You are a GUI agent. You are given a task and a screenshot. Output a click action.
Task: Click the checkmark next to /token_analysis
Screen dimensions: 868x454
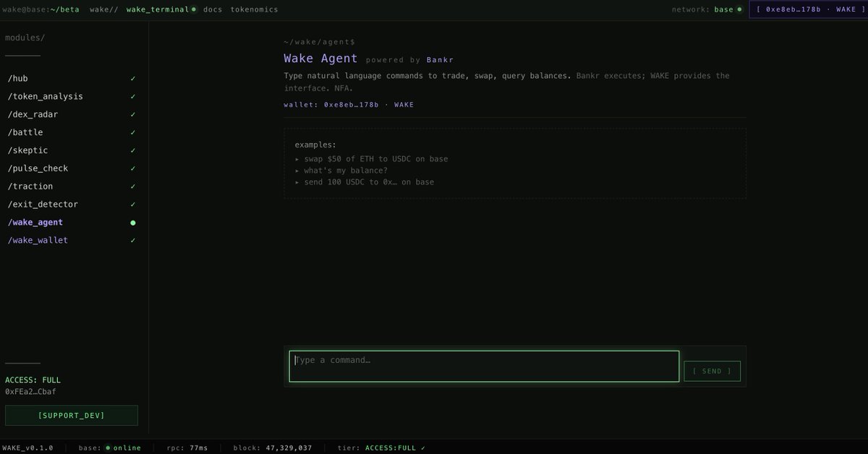[x=132, y=96]
